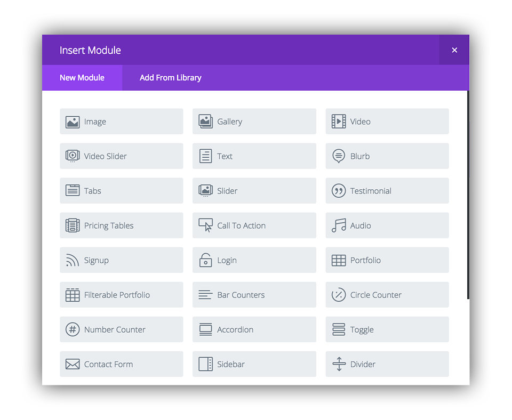
Task: Click the Testimonial quote icon
Action: point(339,191)
